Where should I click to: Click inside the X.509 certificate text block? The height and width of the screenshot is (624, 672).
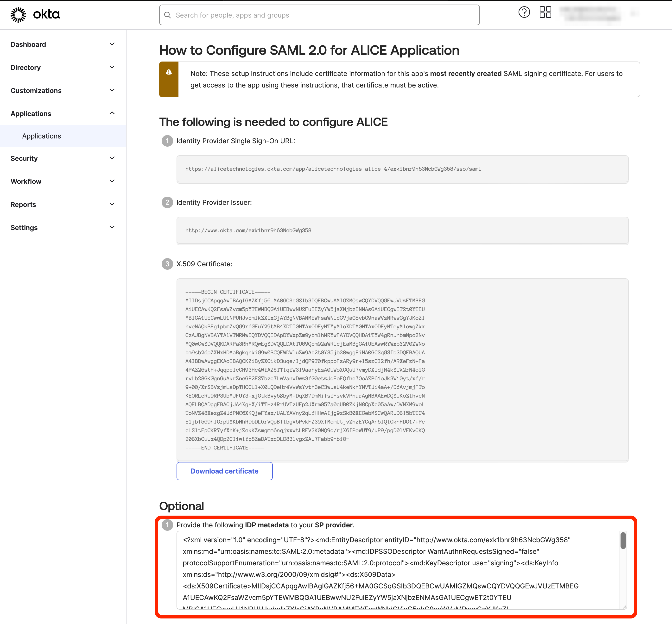pos(402,370)
